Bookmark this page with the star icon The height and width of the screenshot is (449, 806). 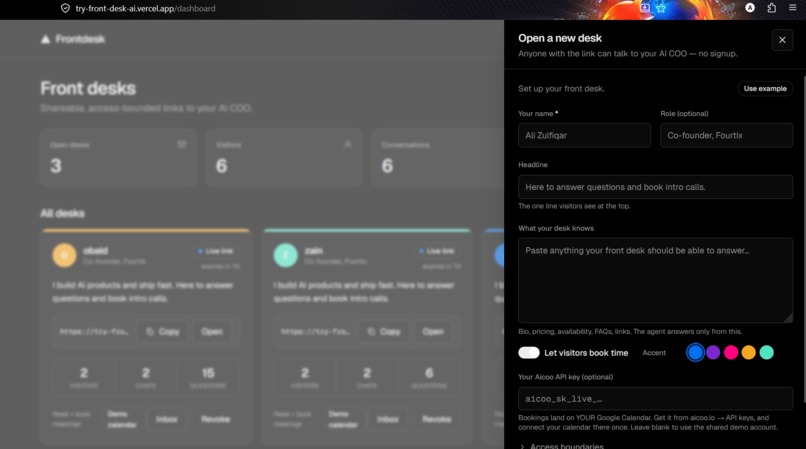pyautogui.click(x=661, y=8)
